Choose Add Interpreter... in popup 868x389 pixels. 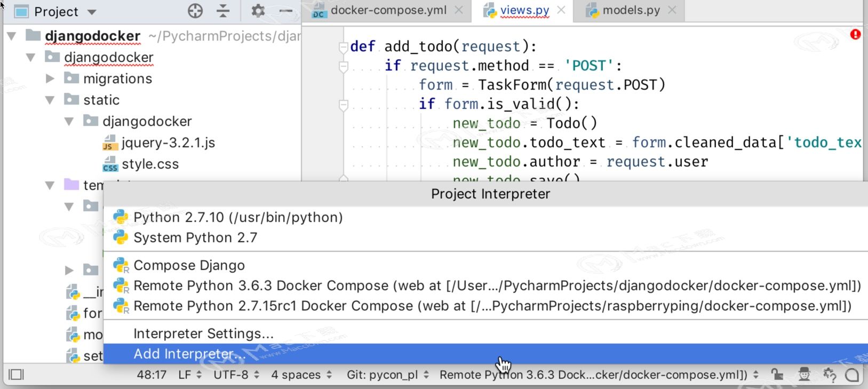[486, 354]
